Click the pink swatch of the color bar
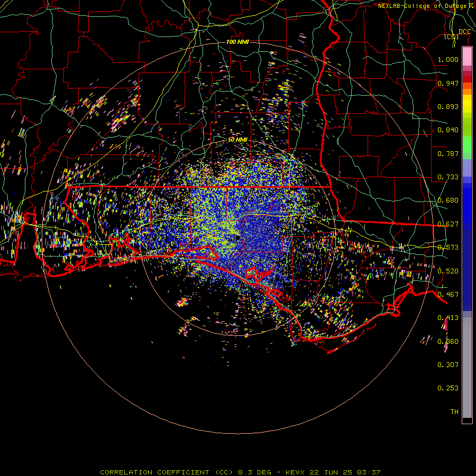 tap(467, 57)
